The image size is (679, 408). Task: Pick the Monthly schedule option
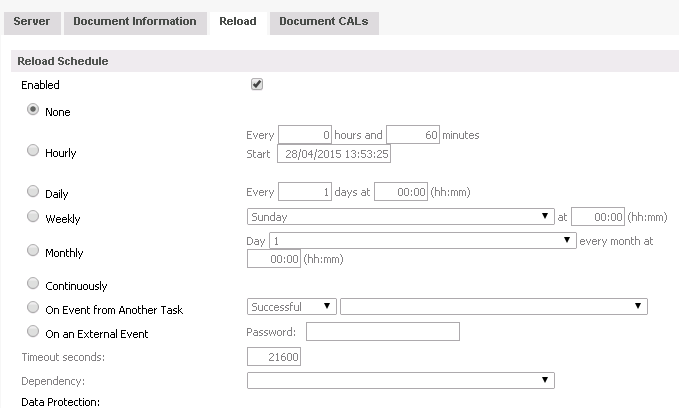(33, 251)
